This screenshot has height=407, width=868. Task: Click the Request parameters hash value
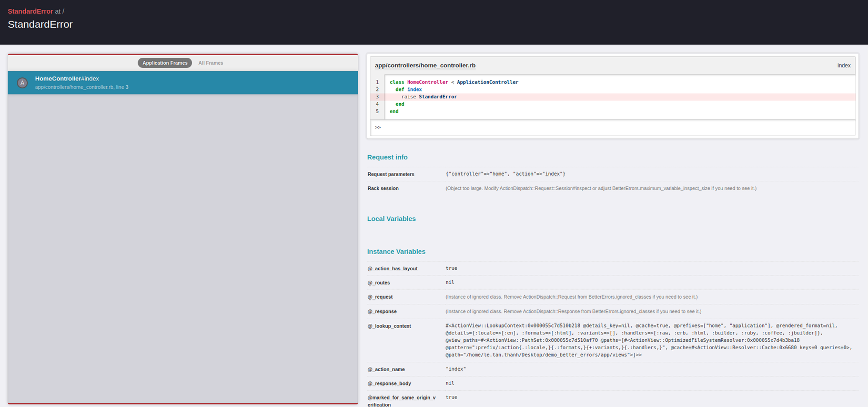(505, 174)
